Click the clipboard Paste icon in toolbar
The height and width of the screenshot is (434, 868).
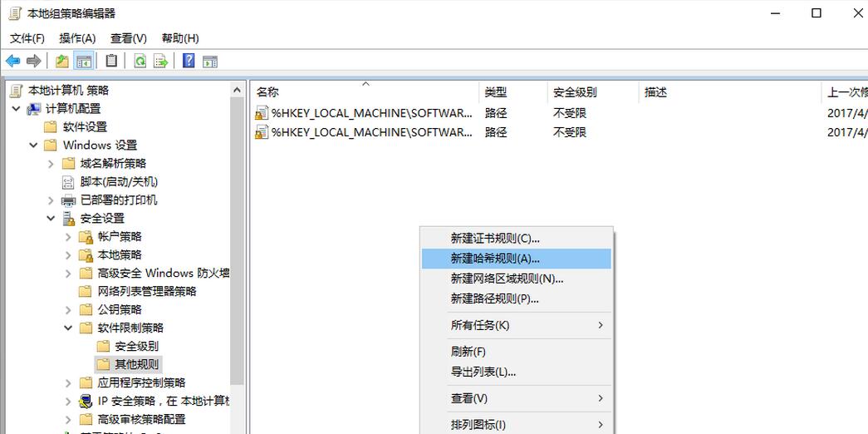pos(111,61)
